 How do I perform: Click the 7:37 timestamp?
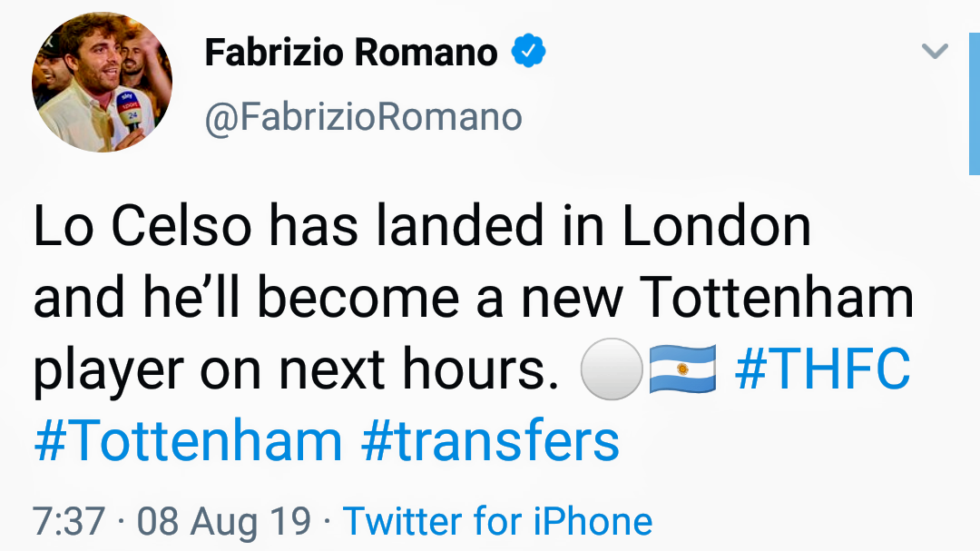69,522
